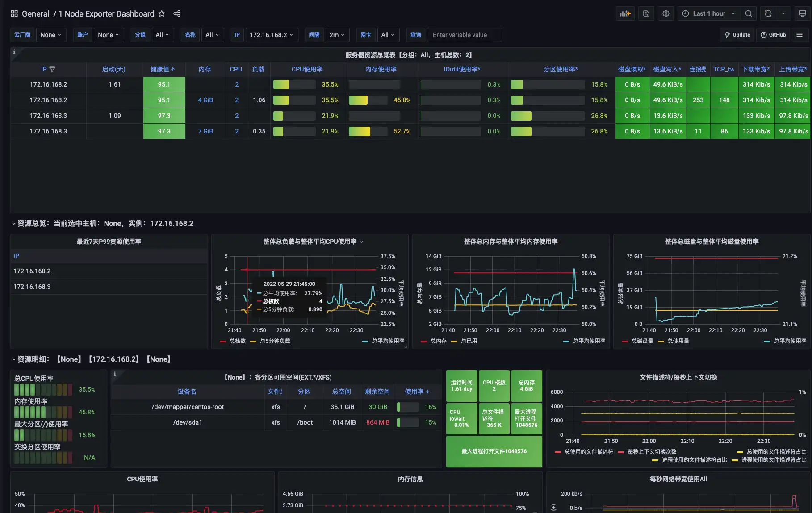812x513 pixels.
Task: Add a new panel icon
Action: tap(625, 13)
